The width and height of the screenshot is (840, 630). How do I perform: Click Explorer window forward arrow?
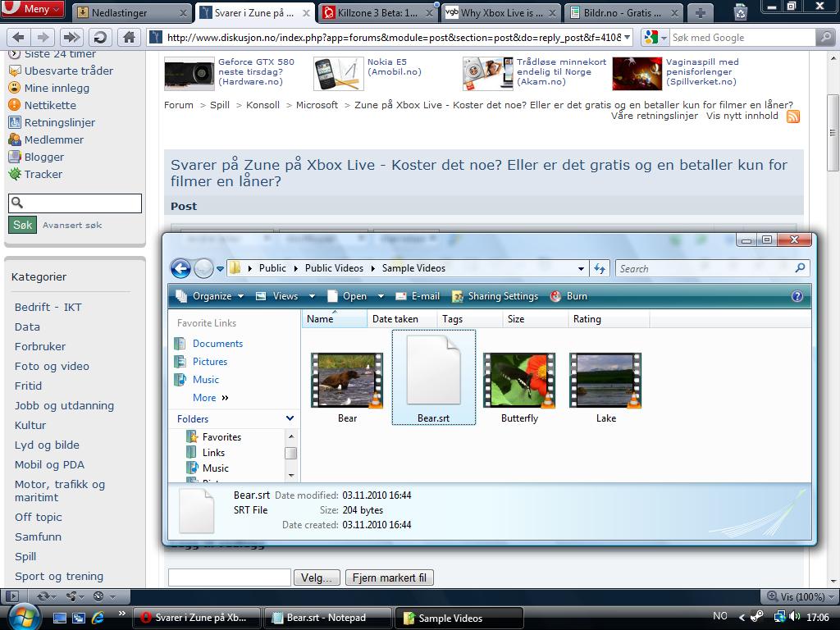click(203, 268)
